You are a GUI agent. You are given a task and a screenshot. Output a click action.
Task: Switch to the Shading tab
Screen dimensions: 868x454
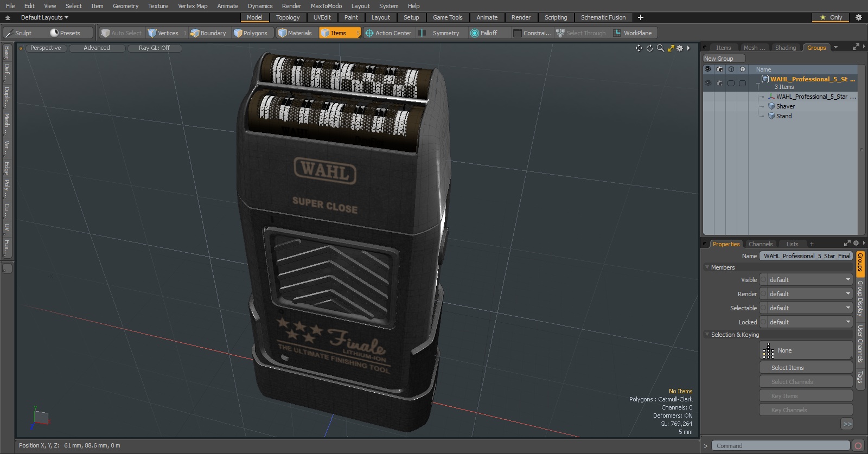click(785, 48)
